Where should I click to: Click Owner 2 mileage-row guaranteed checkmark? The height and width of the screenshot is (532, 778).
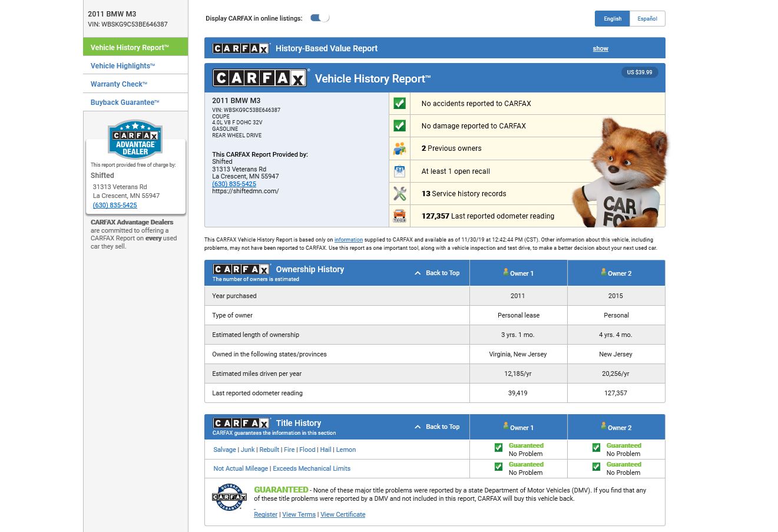click(596, 467)
